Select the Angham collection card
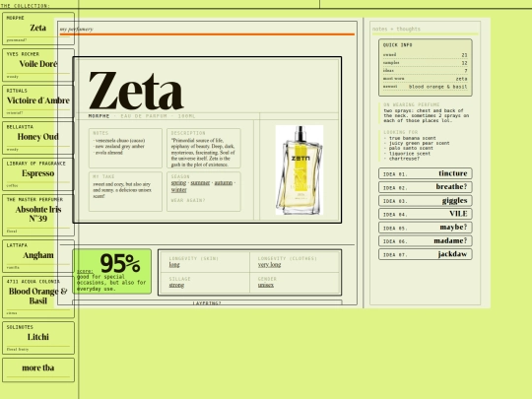Viewport: 532px width, 399px height. click(x=38, y=256)
